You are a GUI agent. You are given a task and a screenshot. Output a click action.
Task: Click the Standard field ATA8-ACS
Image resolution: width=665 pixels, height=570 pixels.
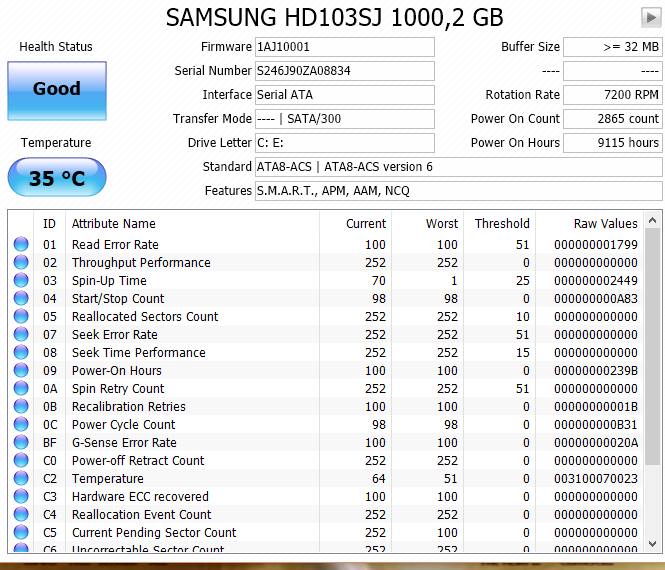[458, 167]
